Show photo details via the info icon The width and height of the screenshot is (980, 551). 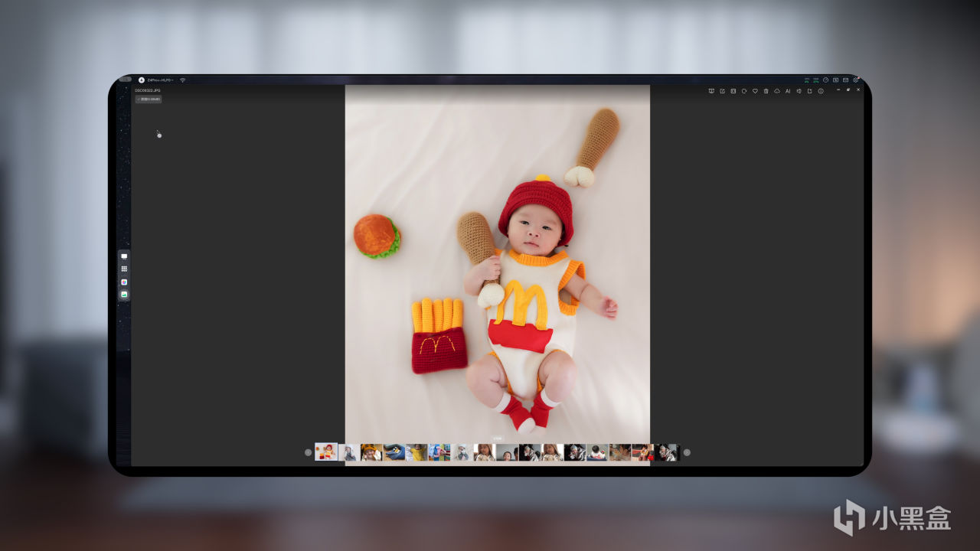click(821, 91)
